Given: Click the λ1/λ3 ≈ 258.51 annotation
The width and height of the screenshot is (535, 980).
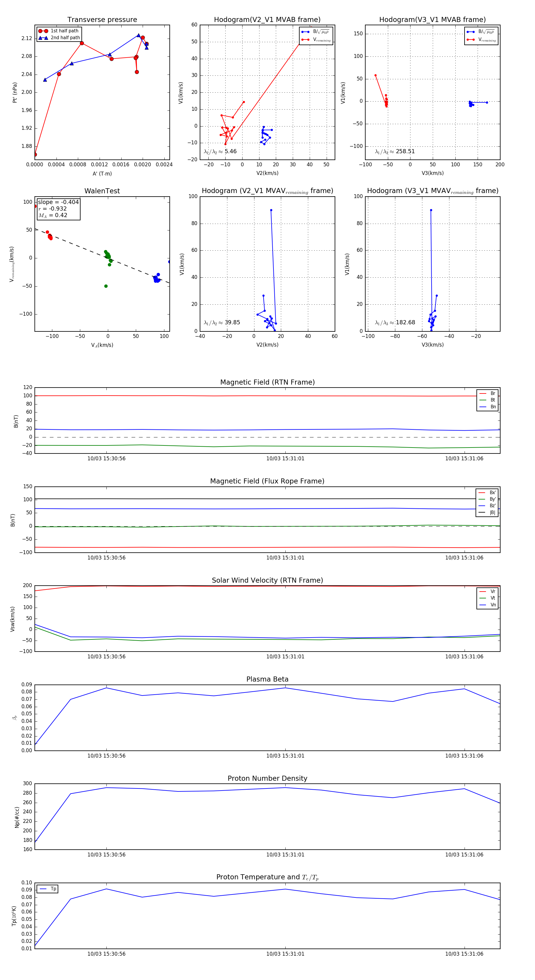Looking at the screenshot, I should point(394,151).
